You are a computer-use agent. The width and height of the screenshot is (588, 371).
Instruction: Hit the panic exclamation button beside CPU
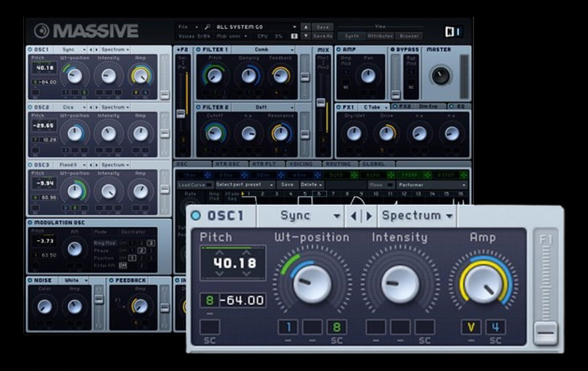point(294,36)
